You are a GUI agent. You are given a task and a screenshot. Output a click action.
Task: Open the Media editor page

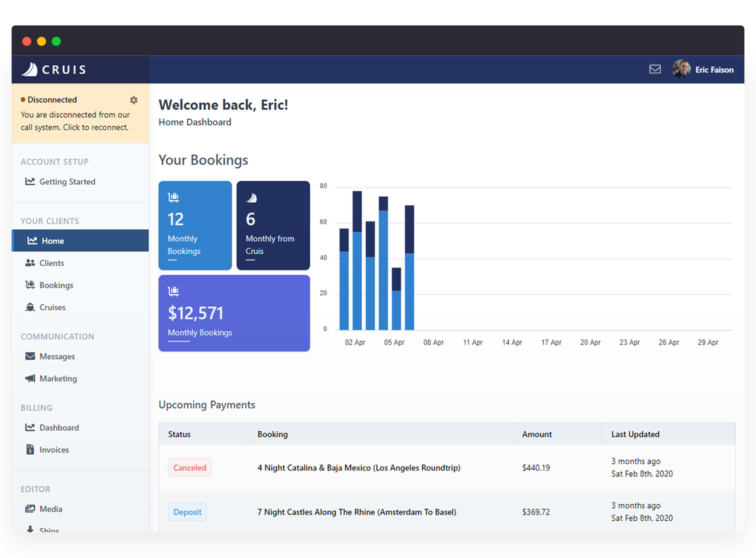point(51,509)
